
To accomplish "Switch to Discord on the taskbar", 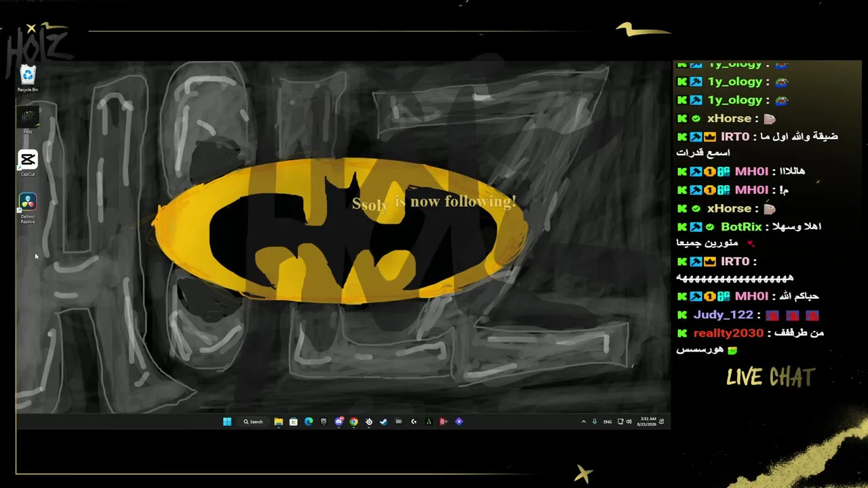I will (x=339, y=422).
